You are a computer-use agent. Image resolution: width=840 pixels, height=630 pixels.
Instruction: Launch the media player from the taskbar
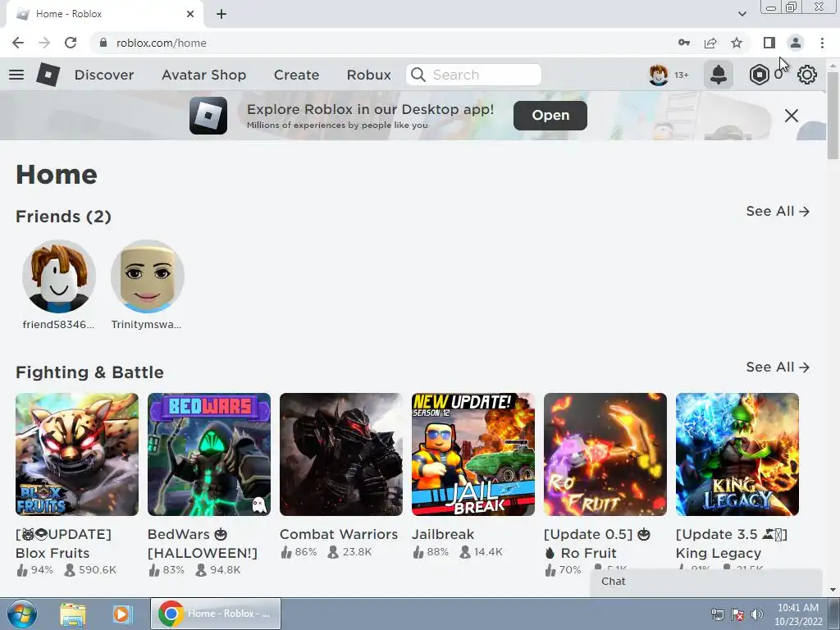pos(121,614)
